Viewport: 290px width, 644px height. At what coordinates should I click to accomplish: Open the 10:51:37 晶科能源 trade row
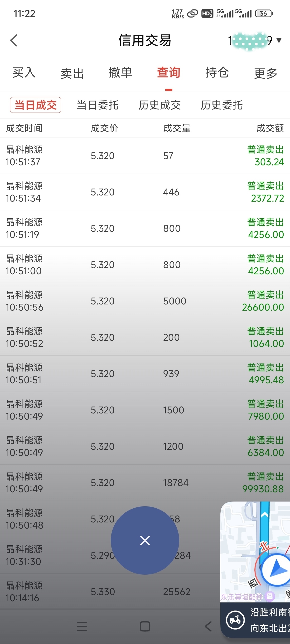click(145, 156)
